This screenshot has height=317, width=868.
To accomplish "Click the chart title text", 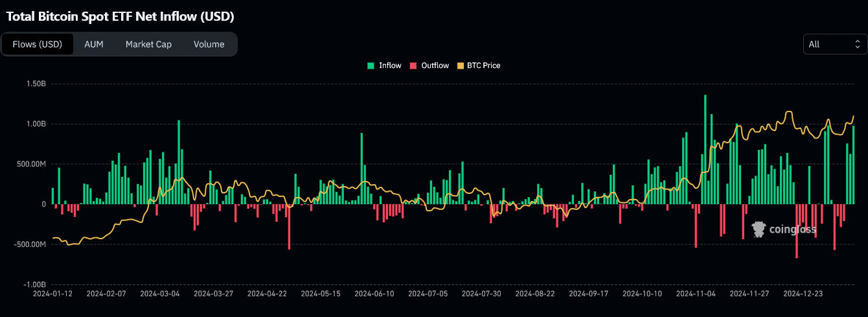I will tap(120, 16).
